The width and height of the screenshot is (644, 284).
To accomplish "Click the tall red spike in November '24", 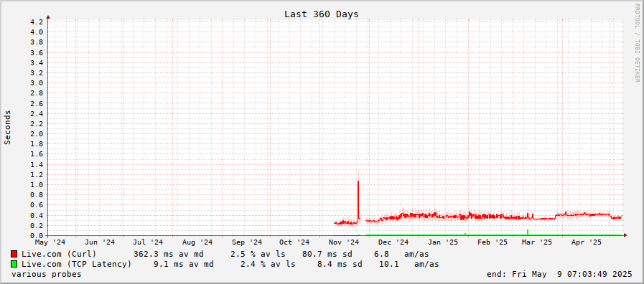I will pos(358,200).
